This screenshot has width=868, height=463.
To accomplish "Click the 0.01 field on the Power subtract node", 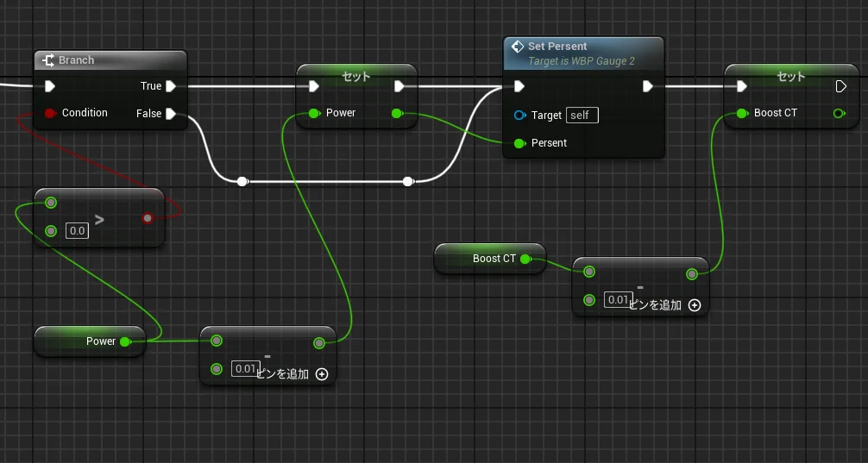I will pyautogui.click(x=244, y=369).
